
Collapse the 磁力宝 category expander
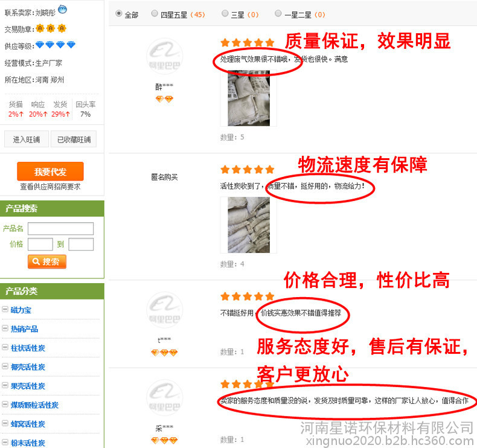point(5,310)
